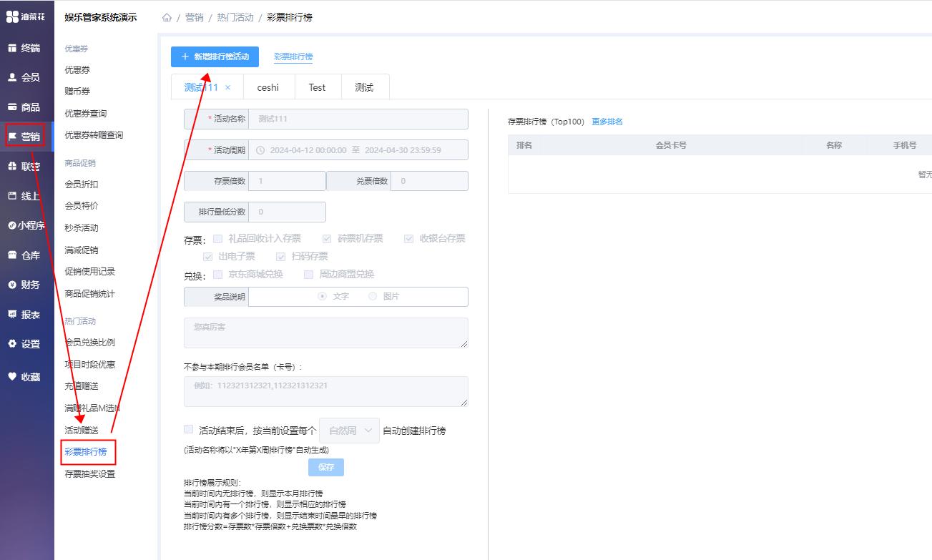Toggle the 碎票机存票 checkbox

327,238
